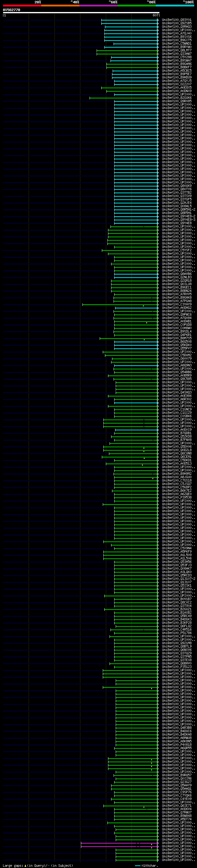Viewport: 197px width, 868px height.
Task: Open hit UniRef100_Q9MAQ3
Action: click(176, 26)
